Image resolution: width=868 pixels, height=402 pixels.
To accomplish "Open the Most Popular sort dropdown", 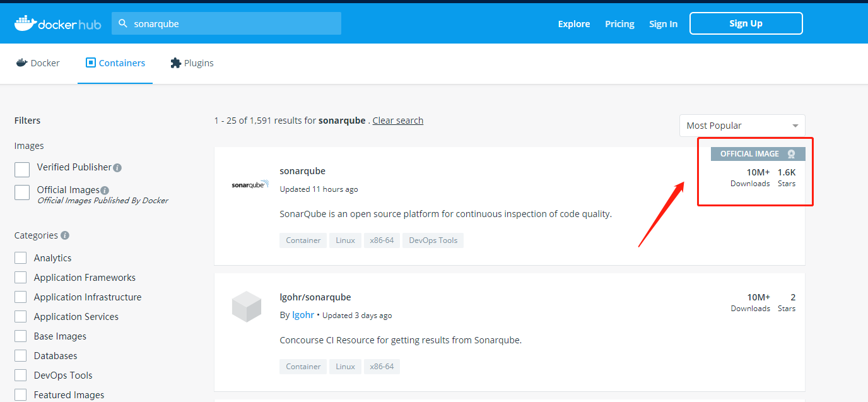I will (x=742, y=126).
